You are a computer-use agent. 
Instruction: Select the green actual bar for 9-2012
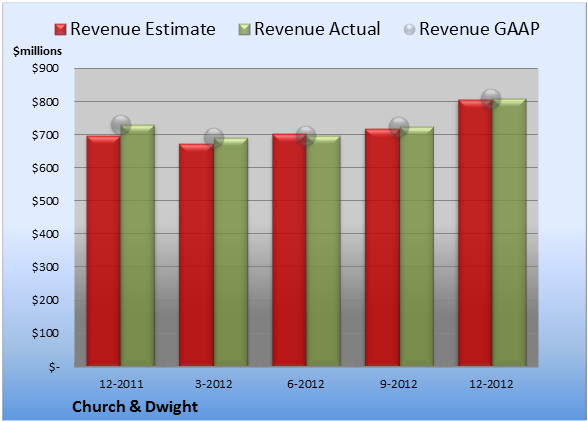click(416, 246)
